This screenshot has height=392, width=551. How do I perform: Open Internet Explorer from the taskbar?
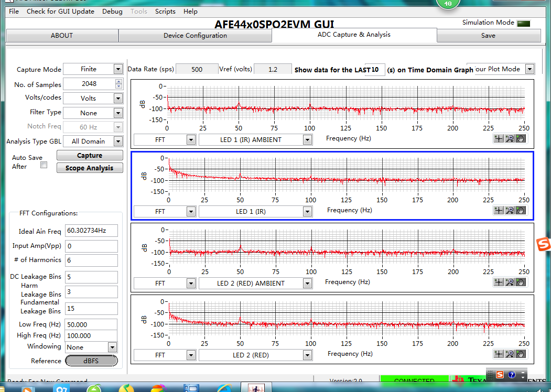(224, 388)
